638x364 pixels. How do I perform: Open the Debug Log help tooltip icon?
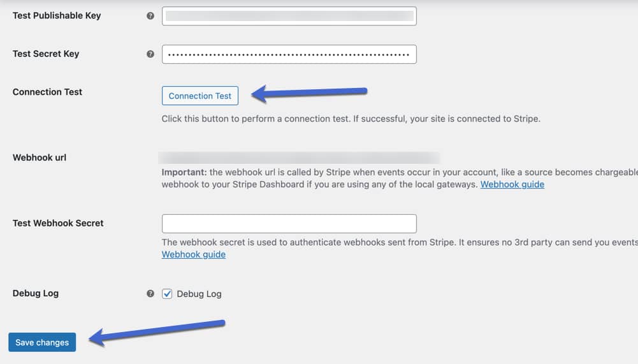coord(150,294)
